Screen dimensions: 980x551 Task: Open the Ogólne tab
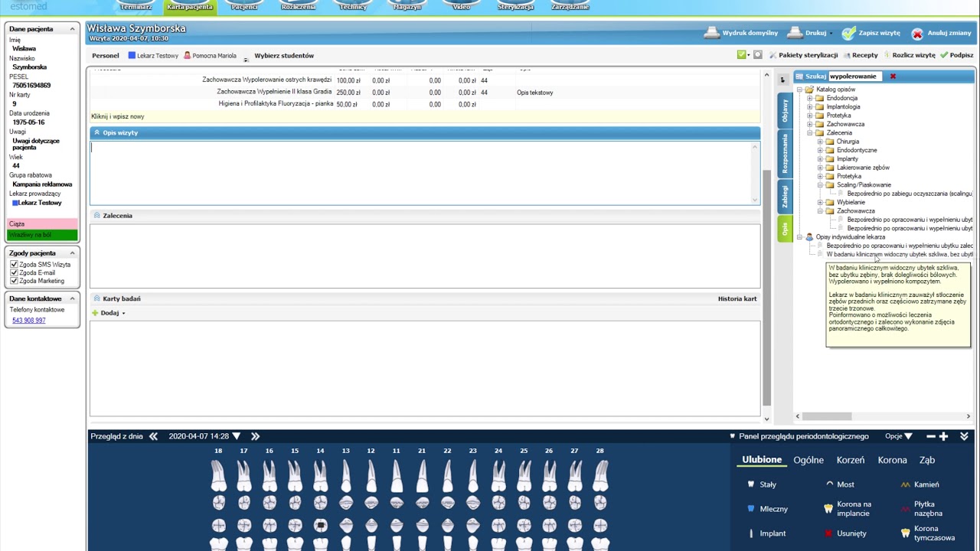(x=808, y=460)
